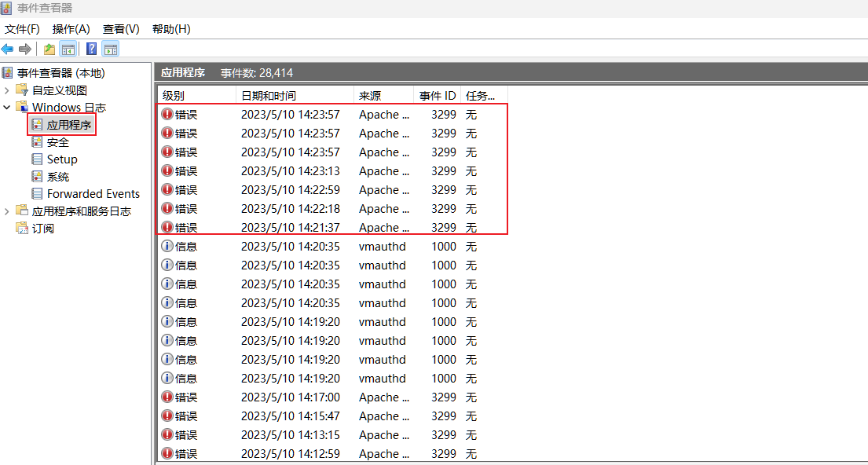Select the event dated 2023/5/10 14:13:15
The height and width of the screenshot is (465, 868).
332,434
